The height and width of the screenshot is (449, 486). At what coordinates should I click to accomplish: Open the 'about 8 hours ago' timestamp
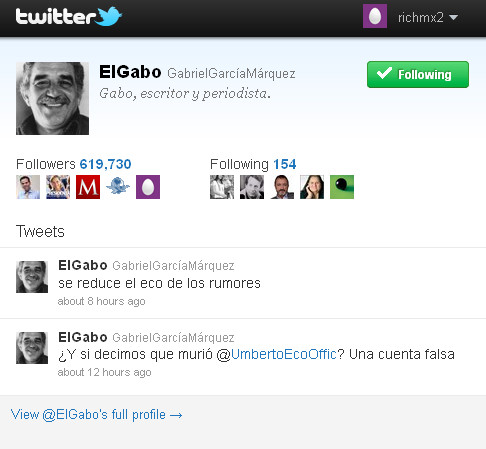(101, 301)
